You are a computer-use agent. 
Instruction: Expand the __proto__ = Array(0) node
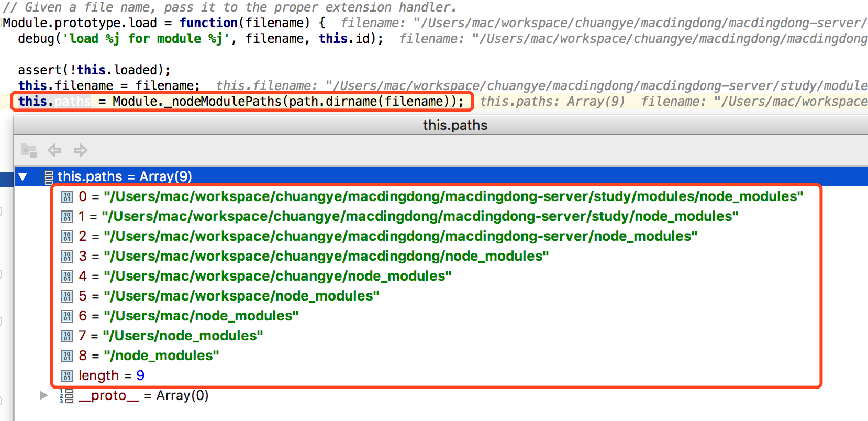(x=44, y=396)
